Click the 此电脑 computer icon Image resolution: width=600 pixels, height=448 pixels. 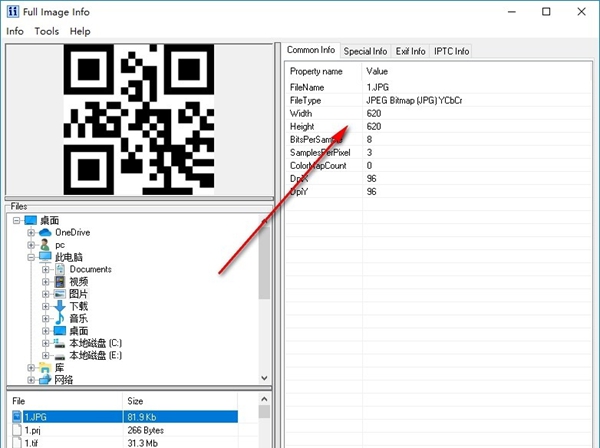click(x=45, y=257)
